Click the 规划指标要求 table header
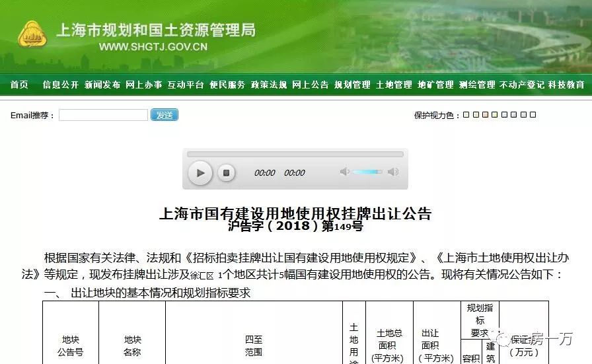The image size is (592, 364). [480, 320]
